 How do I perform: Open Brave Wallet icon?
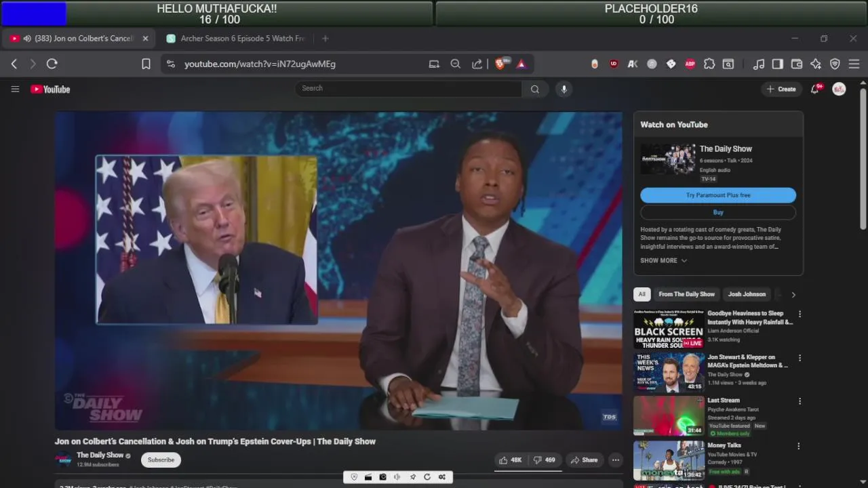click(797, 64)
